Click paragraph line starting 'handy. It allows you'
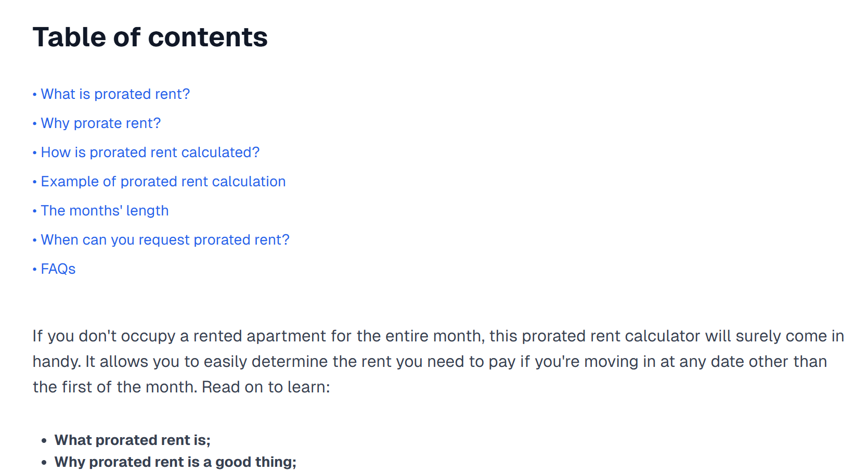 click(x=430, y=362)
